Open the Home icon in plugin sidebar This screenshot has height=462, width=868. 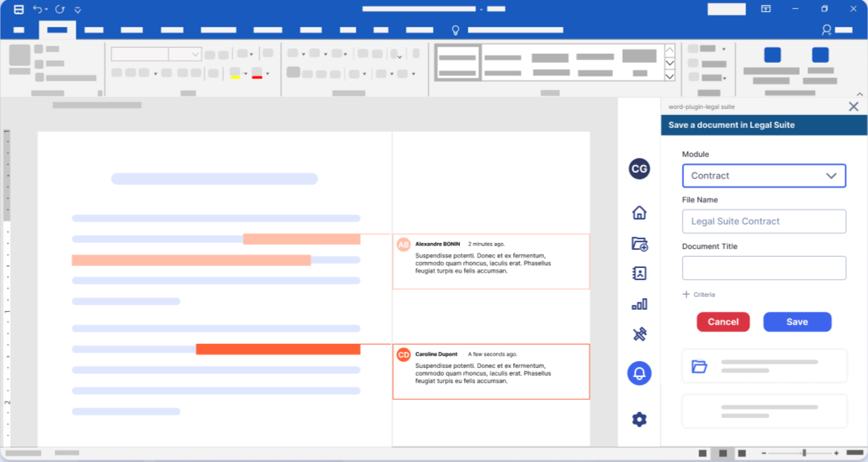[x=639, y=213]
